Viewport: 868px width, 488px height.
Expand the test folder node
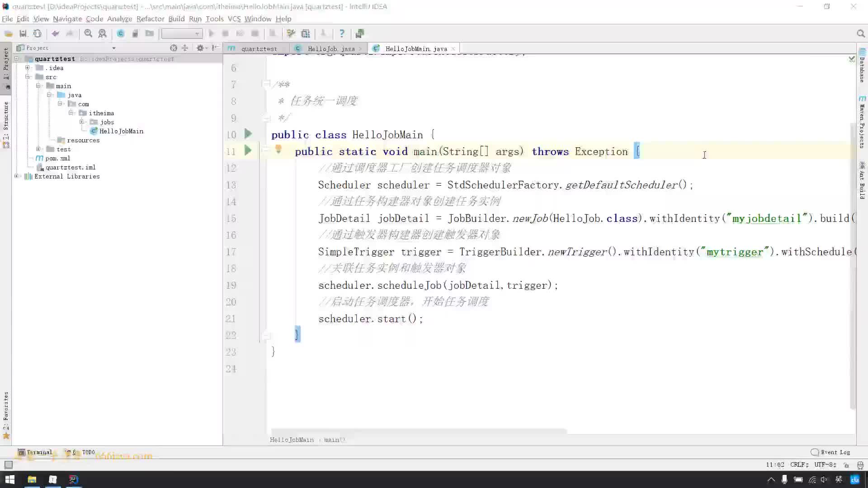(x=38, y=149)
